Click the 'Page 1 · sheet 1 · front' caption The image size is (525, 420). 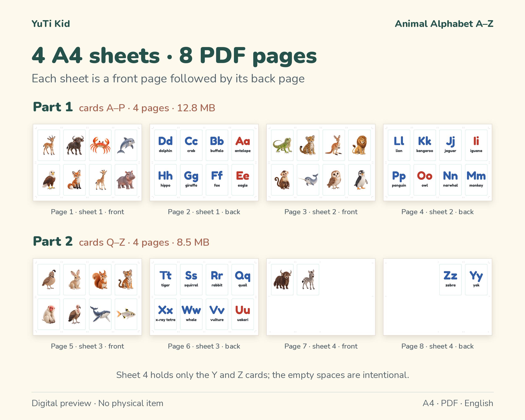[x=87, y=212]
